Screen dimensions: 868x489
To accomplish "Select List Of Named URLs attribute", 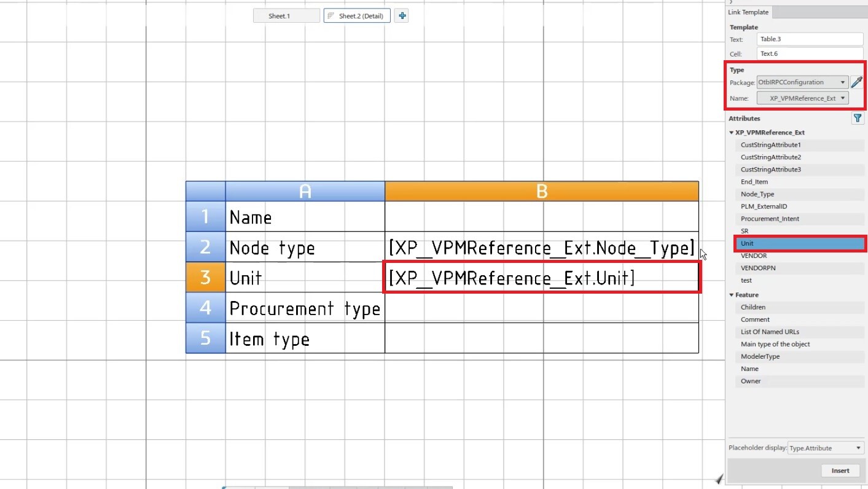I will click(799, 332).
